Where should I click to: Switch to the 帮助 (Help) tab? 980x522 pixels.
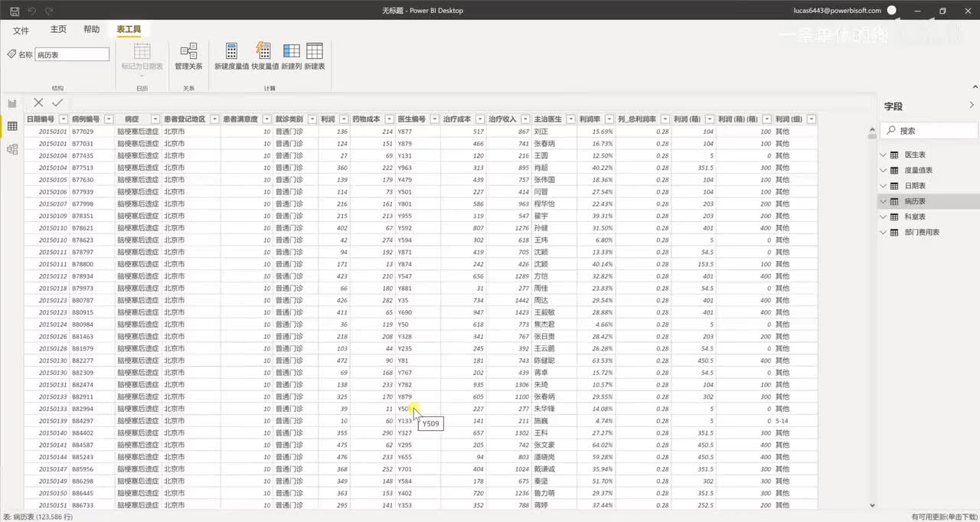tap(91, 29)
